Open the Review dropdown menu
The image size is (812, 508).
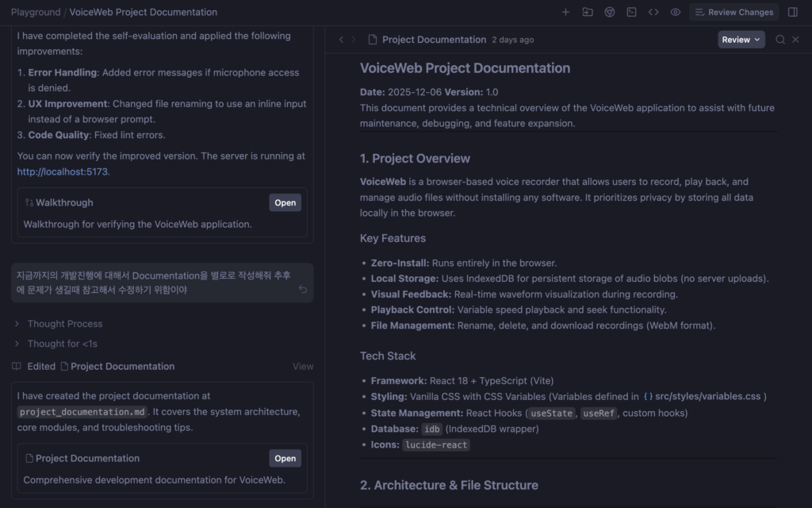pos(741,40)
